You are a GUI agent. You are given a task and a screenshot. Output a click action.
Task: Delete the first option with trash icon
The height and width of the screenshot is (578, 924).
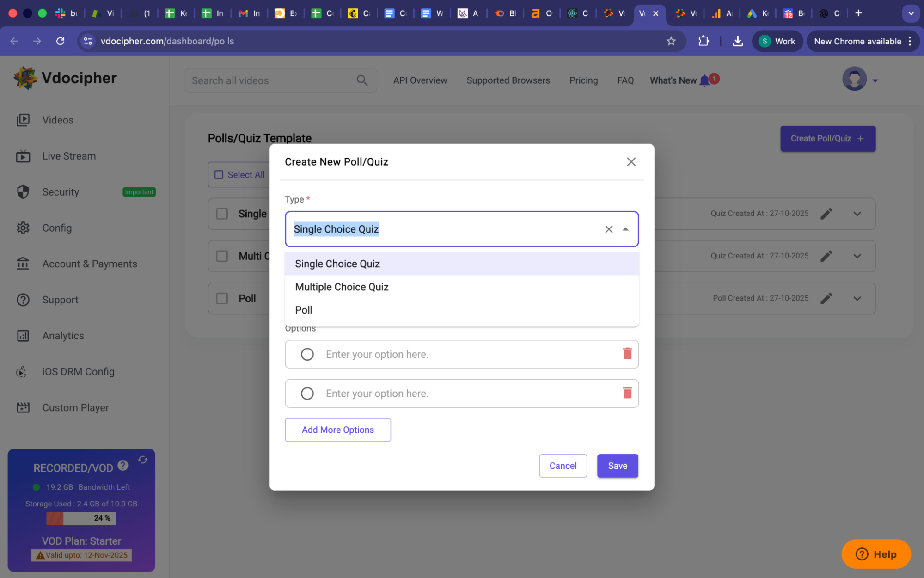click(x=627, y=354)
